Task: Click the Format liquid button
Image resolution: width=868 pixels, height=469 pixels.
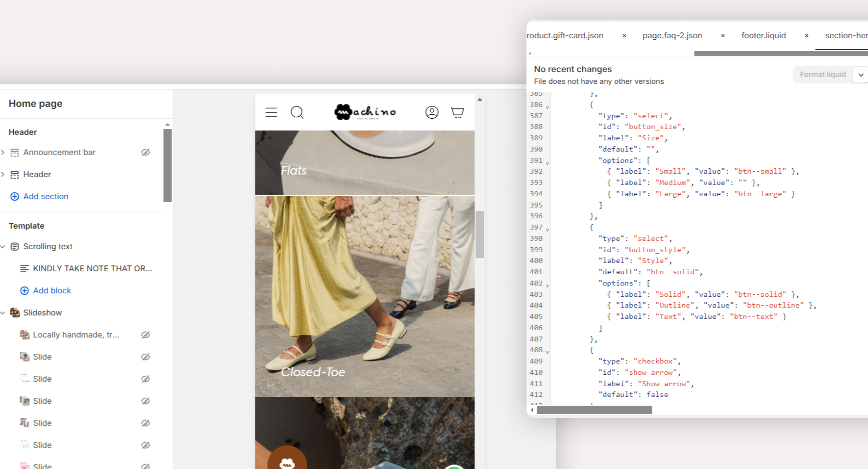Action: (822, 75)
